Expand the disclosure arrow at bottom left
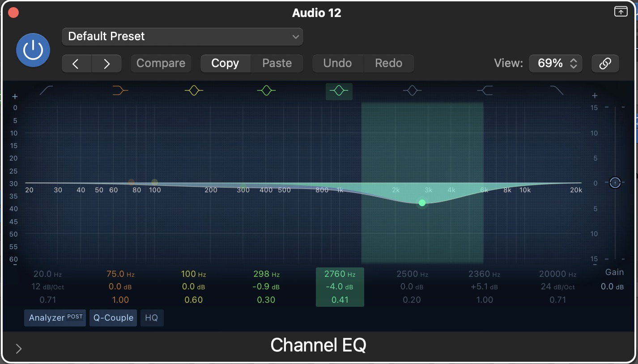 [19, 349]
